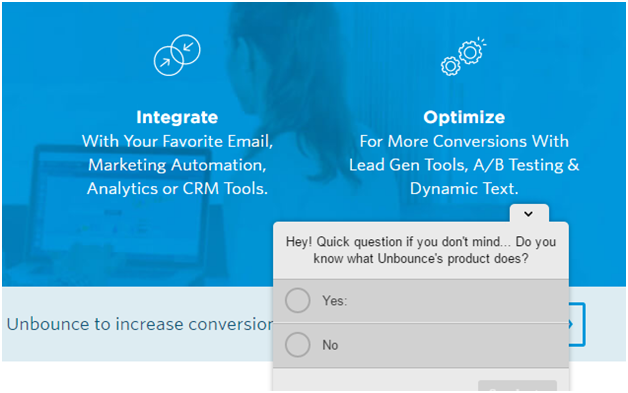Click 'For More Conversions With' text line
This screenshot has height=393, width=628.
(464, 141)
